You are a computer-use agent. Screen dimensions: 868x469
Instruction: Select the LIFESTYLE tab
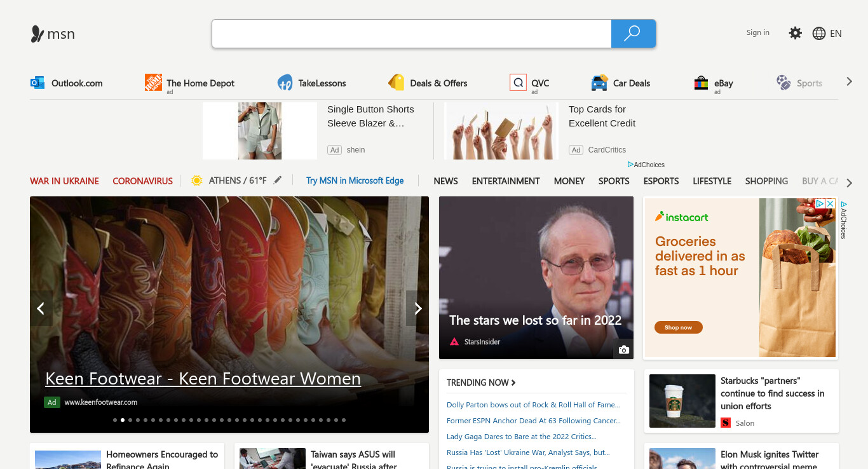[x=712, y=181]
